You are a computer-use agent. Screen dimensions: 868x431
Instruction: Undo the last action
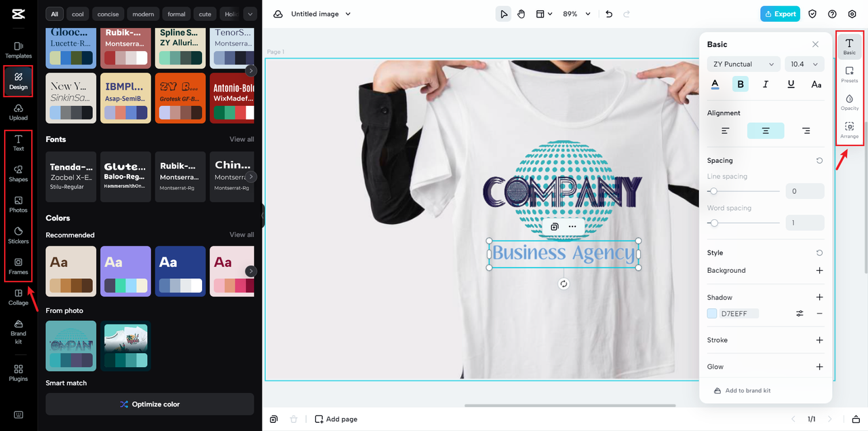coord(609,14)
